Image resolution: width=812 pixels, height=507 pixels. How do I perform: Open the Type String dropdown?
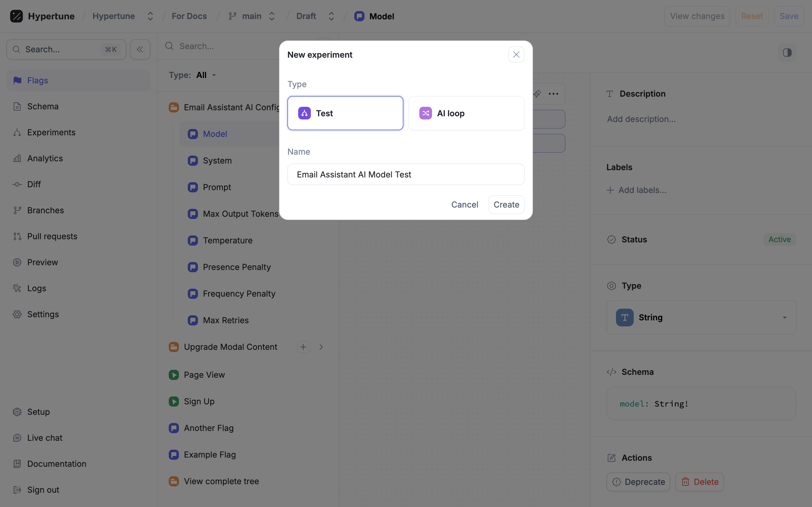click(701, 318)
